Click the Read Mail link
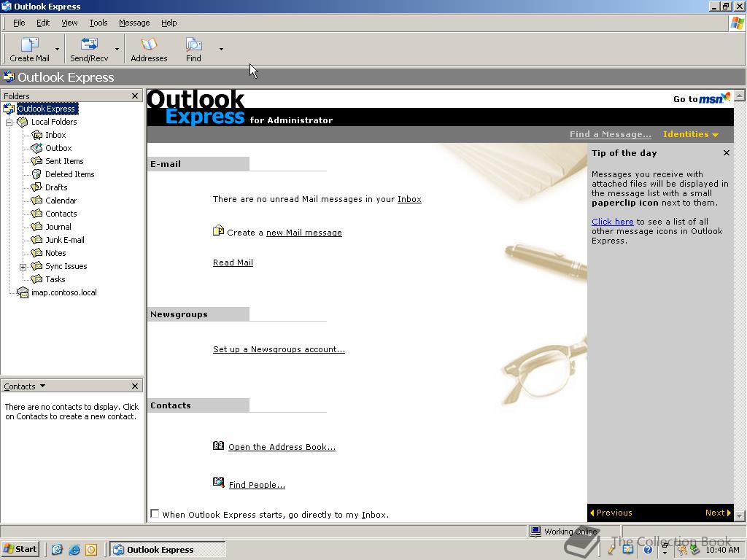Image resolution: width=747 pixels, height=560 pixels. (x=233, y=262)
